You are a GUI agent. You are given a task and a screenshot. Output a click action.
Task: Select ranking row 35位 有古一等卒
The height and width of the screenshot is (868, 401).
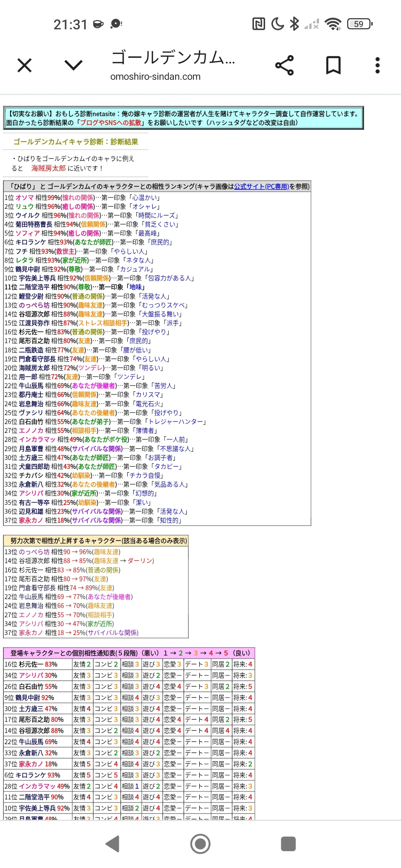pyautogui.click(x=78, y=503)
